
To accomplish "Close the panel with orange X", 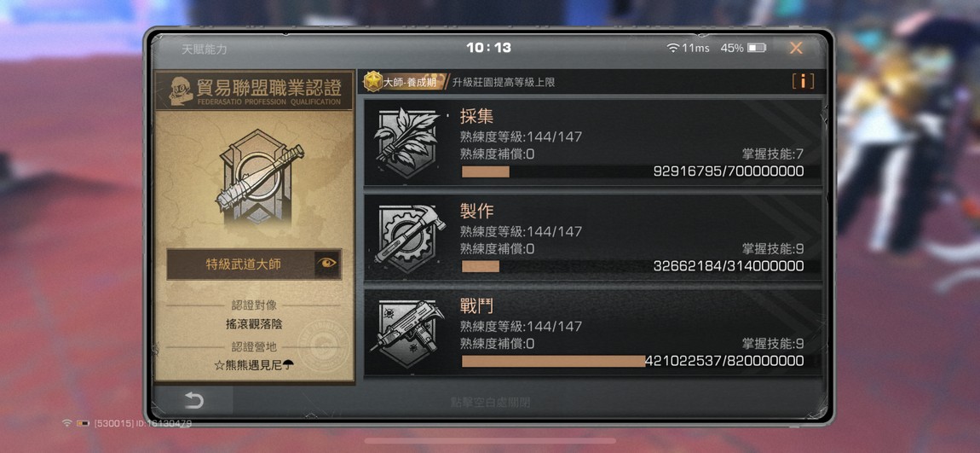I will [796, 48].
